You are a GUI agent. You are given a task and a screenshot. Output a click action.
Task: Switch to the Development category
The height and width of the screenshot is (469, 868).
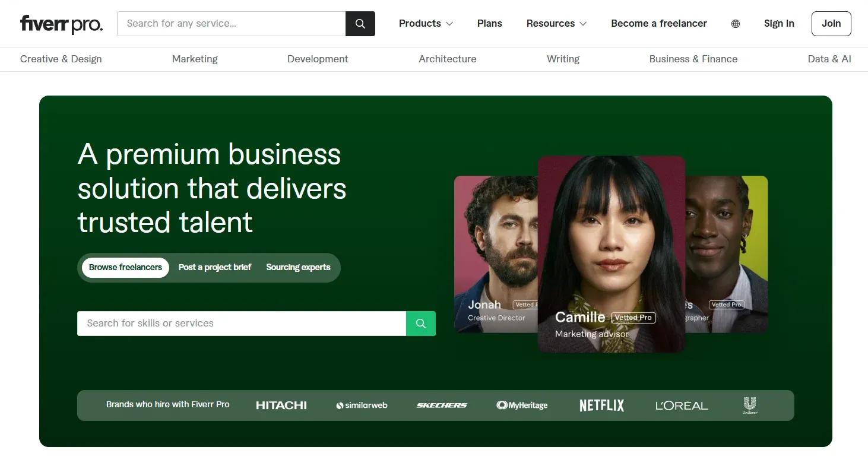(318, 59)
